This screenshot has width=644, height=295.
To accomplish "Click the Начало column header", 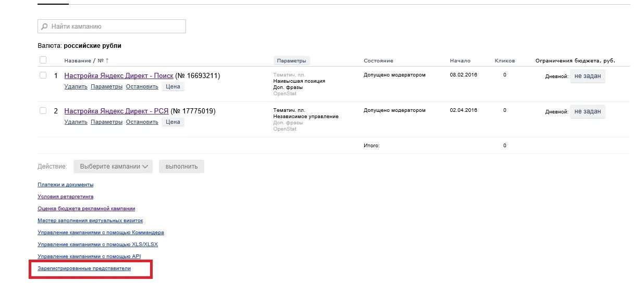I will click(460, 61).
